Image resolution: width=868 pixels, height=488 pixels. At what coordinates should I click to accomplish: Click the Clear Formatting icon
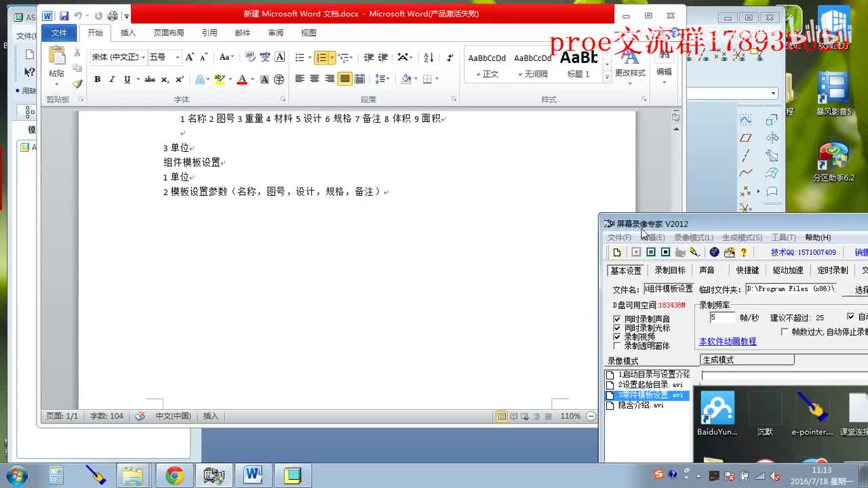[250, 58]
